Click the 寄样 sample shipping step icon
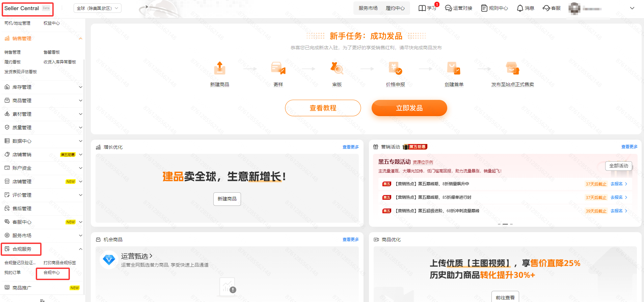 pos(278,68)
